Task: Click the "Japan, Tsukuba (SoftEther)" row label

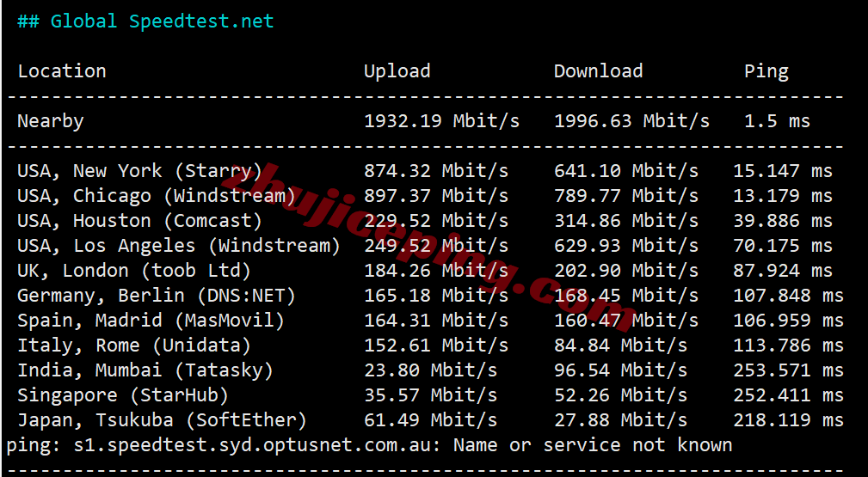Action: click(x=162, y=420)
